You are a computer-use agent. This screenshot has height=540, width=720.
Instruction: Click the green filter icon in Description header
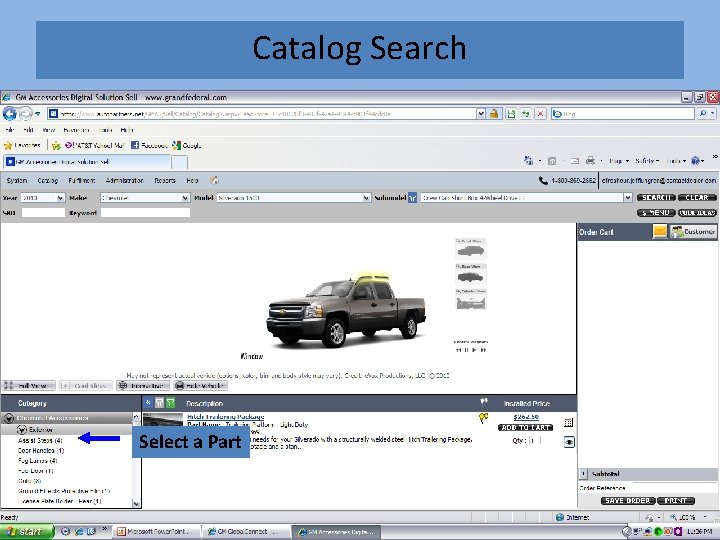pyautogui.click(x=170, y=403)
